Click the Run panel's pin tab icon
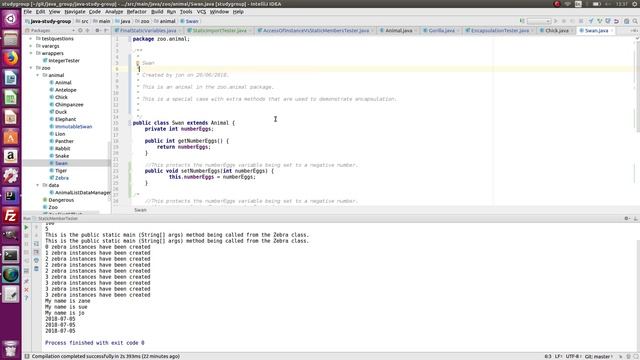 27,282
